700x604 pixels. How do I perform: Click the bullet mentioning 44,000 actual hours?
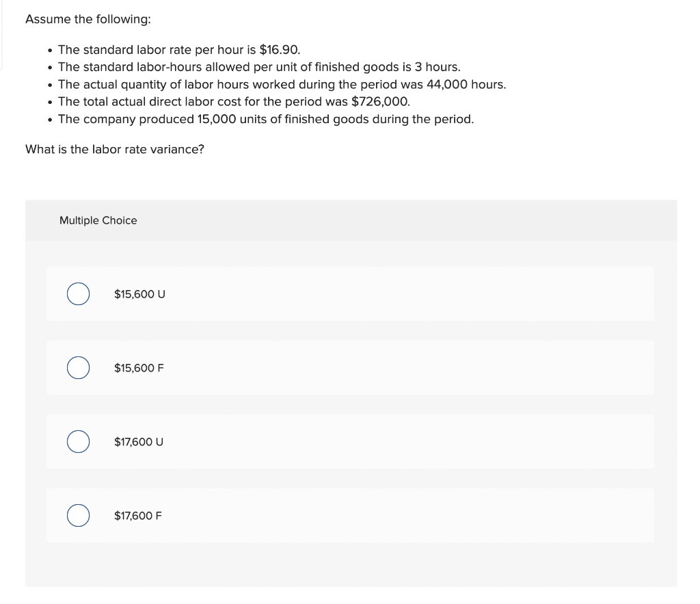click(x=282, y=83)
